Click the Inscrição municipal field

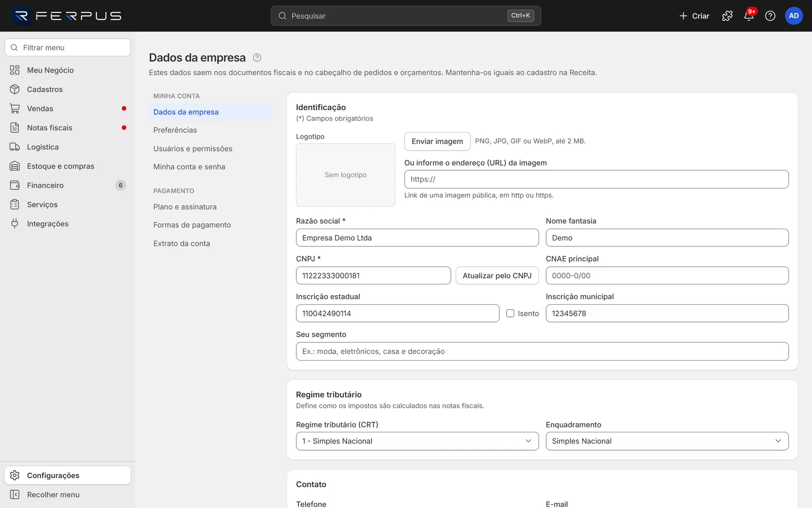click(667, 313)
